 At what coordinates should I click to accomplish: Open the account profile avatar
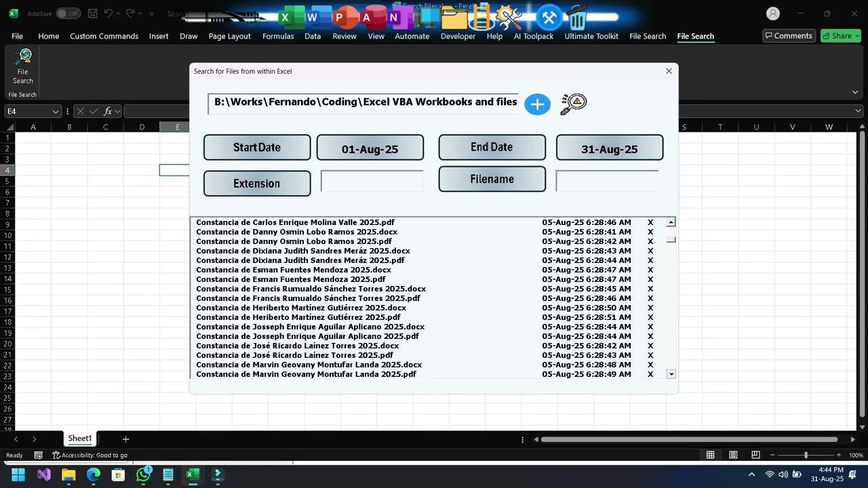coord(772,14)
